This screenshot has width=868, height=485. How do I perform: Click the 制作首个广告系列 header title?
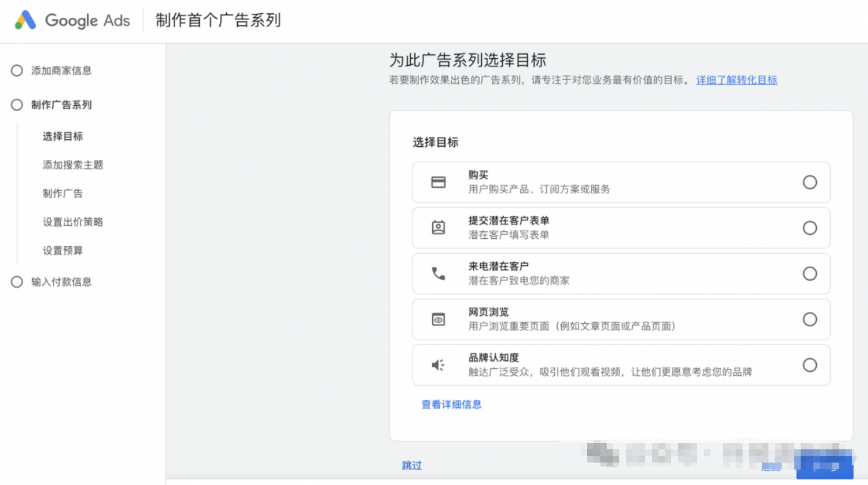[x=218, y=20]
